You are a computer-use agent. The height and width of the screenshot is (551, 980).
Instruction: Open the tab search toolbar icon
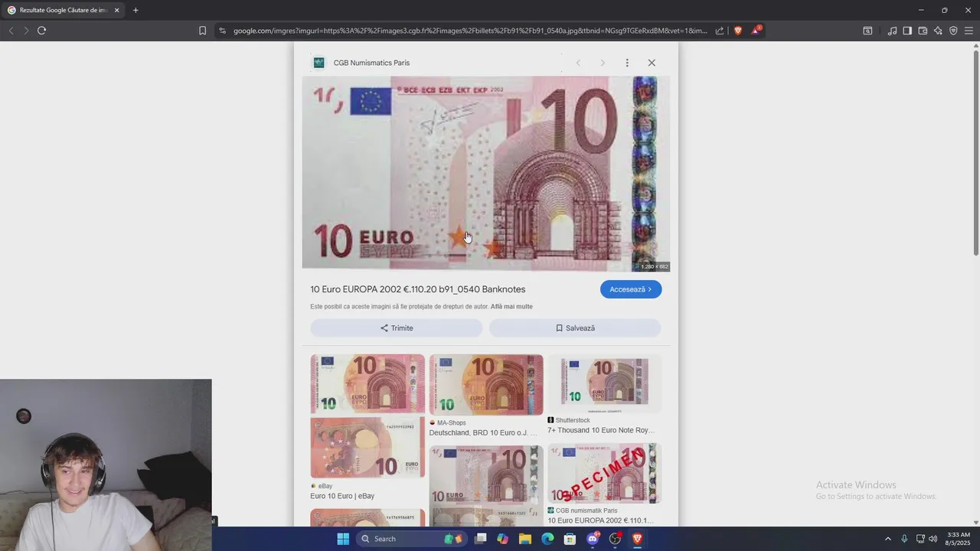[867, 31]
